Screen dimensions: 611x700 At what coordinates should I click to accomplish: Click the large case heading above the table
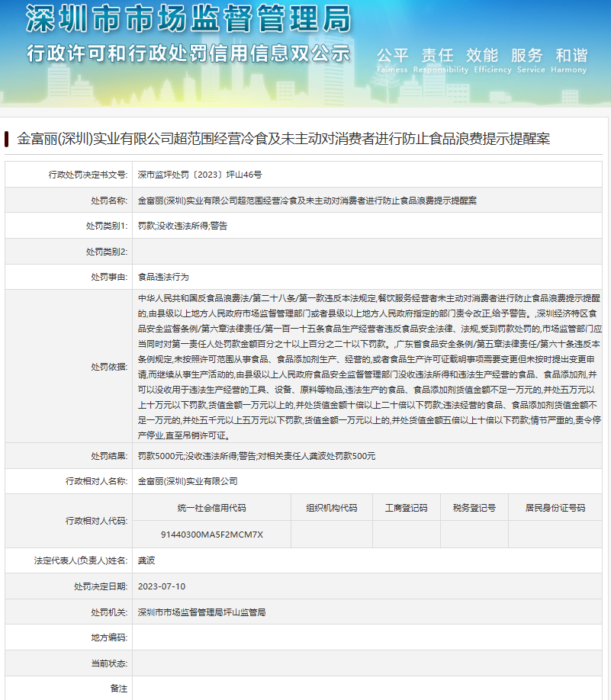[x=283, y=139]
